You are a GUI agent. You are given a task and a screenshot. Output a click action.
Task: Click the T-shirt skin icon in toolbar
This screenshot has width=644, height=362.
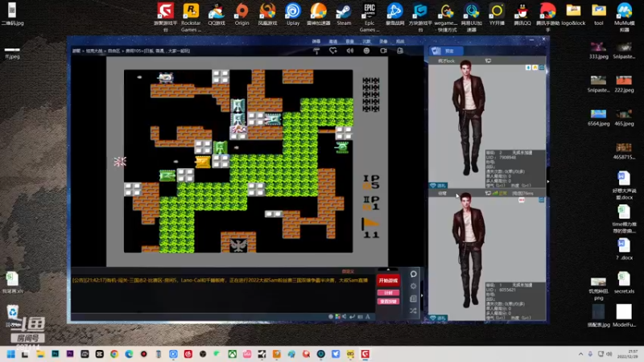pos(316,51)
